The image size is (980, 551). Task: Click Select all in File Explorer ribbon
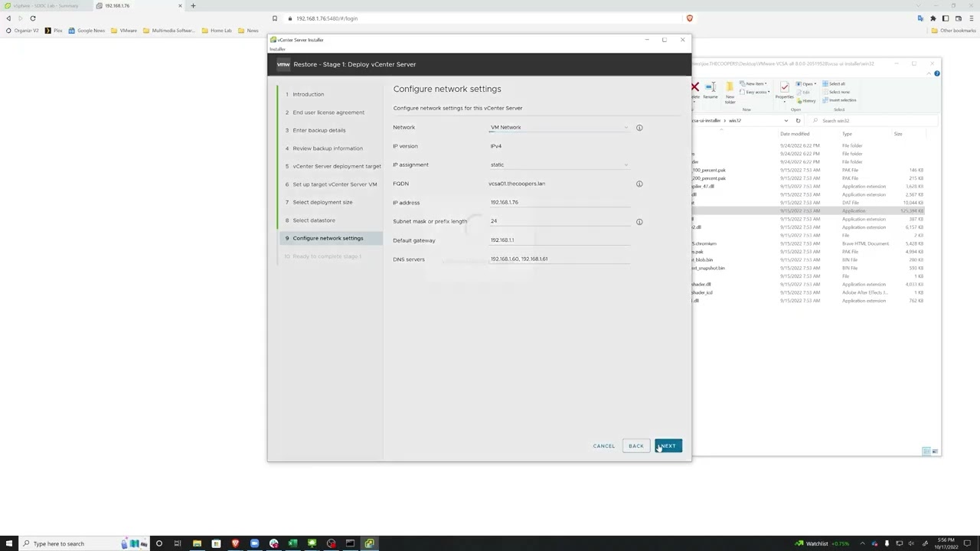(834, 83)
